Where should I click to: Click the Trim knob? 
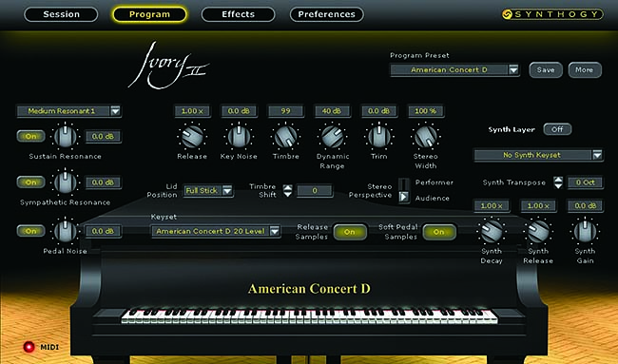[x=379, y=137]
